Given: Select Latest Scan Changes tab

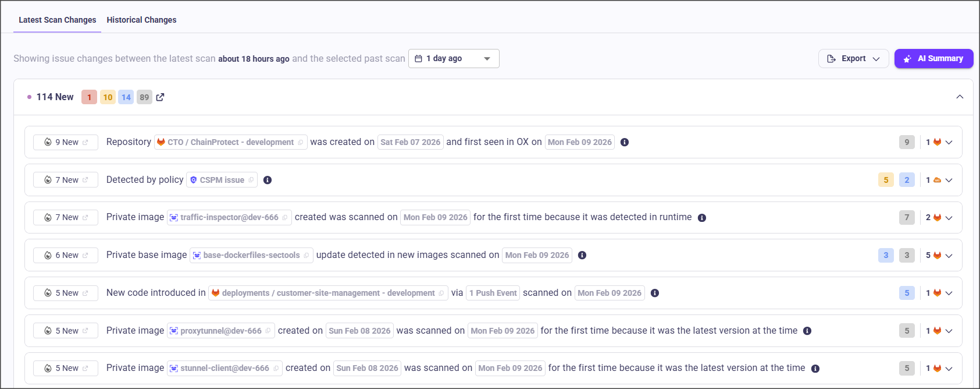Looking at the screenshot, I should pyautogui.click(x=57, y=20).
